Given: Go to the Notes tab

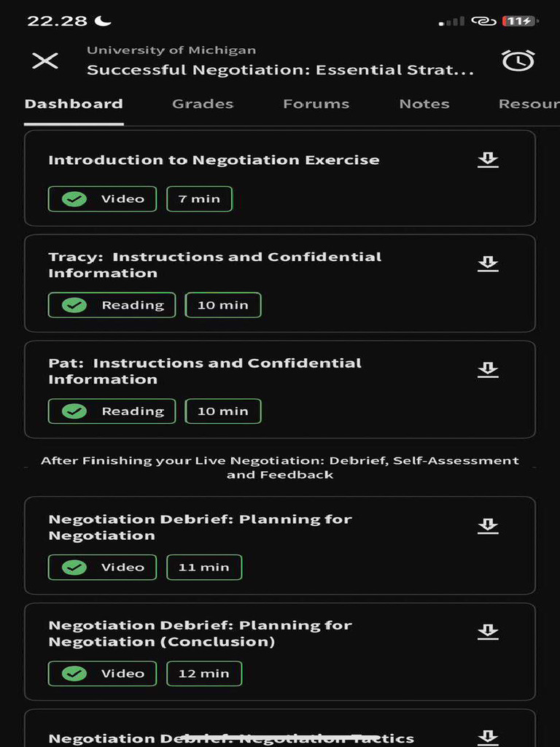Looking at the screenshot, I should 424,104.
